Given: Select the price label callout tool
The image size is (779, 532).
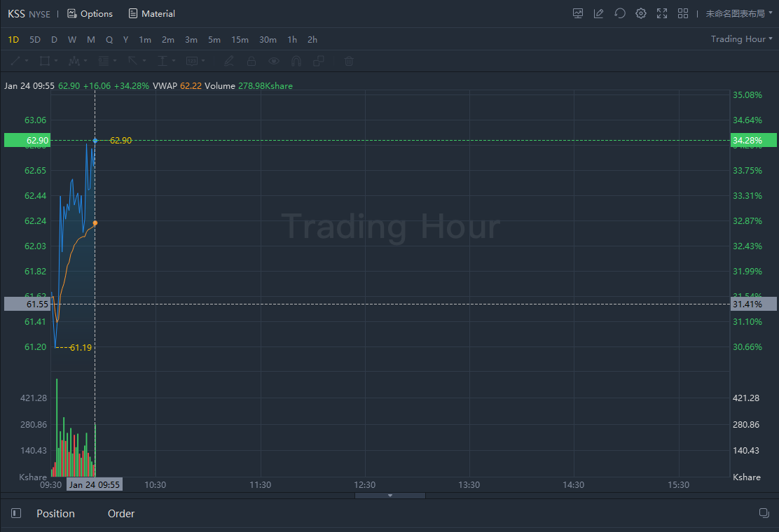Looking at the screenshot, I should [x=192, y=61].
